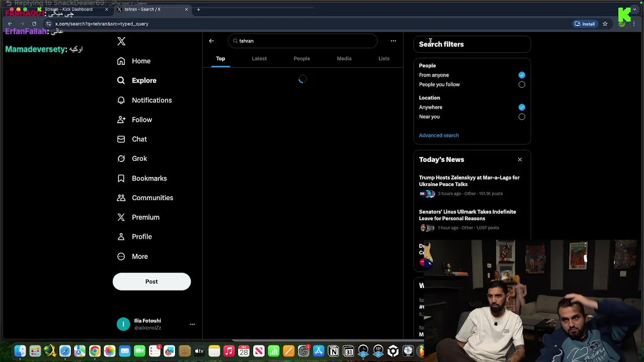Close the tehran - Search / X tab
The image size is (644, 362).
point(186,9)
